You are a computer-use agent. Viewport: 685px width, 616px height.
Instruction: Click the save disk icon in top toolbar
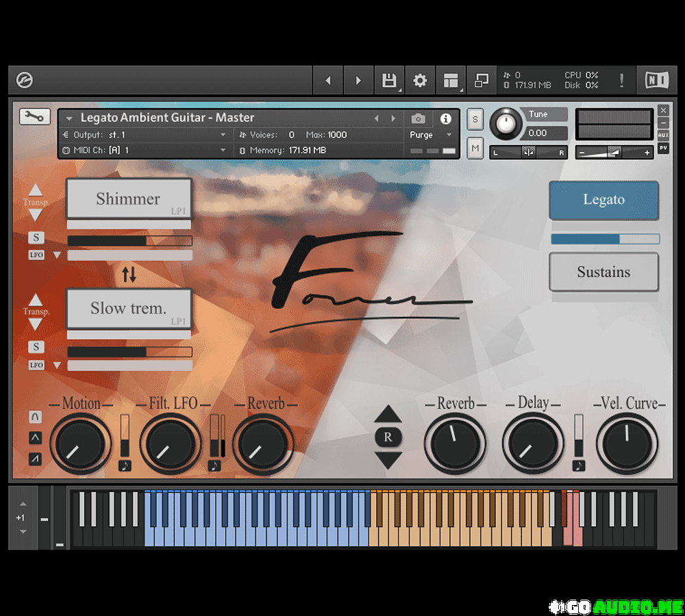tap(389, 81)
